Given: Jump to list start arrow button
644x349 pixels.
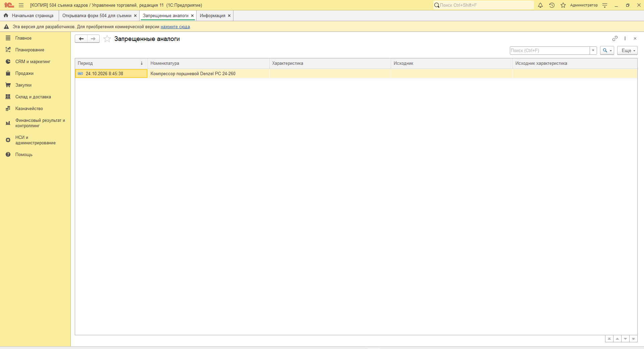Looking at the screenshot, I should [609, 339].
